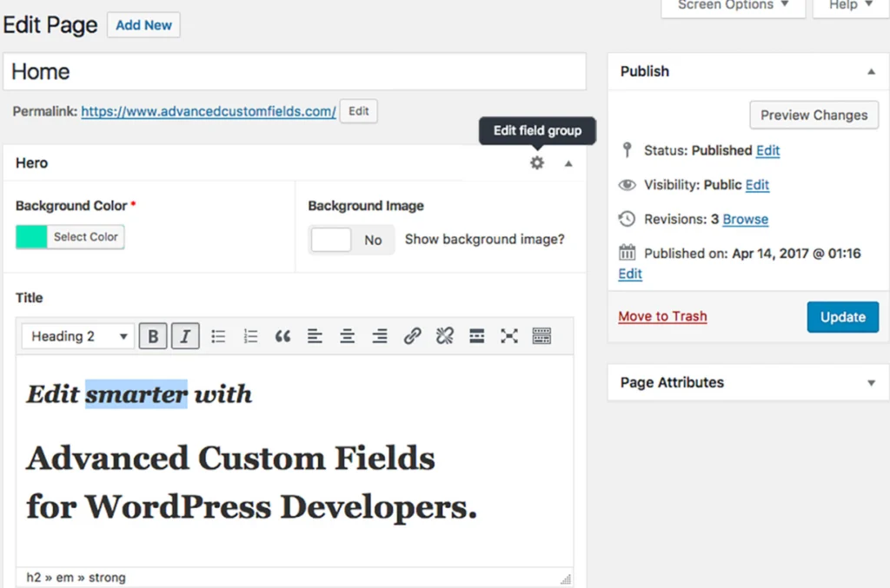Click the Revisions clock icon
This screenshot has height=588, width=890.
[x=628, y=219]
